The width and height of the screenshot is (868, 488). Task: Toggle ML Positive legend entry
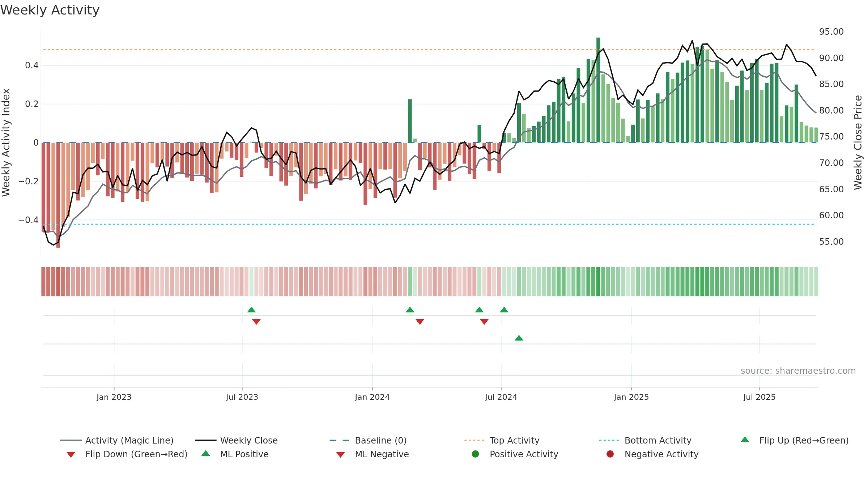(235, 454)
